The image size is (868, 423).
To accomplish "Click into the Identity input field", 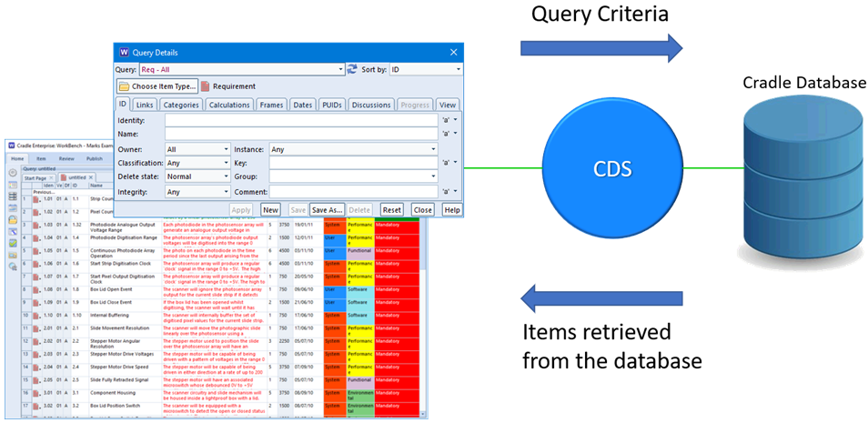I will tap(301, 120).
